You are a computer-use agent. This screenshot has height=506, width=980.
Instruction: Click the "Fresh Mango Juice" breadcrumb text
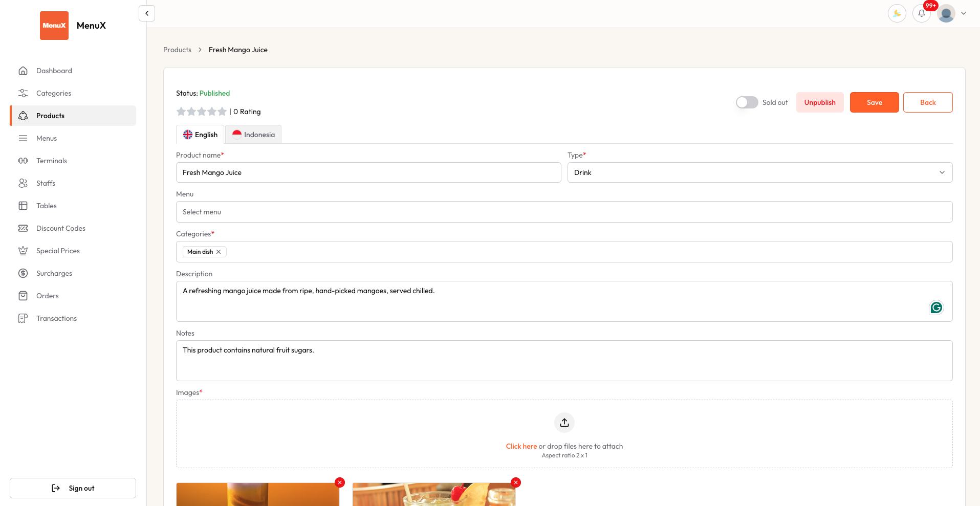[238, 50]
